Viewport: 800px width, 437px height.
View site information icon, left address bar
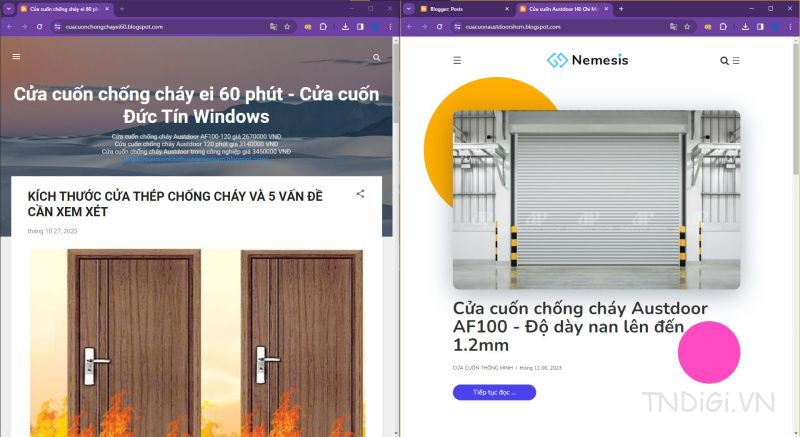click(x=57, y=27)
